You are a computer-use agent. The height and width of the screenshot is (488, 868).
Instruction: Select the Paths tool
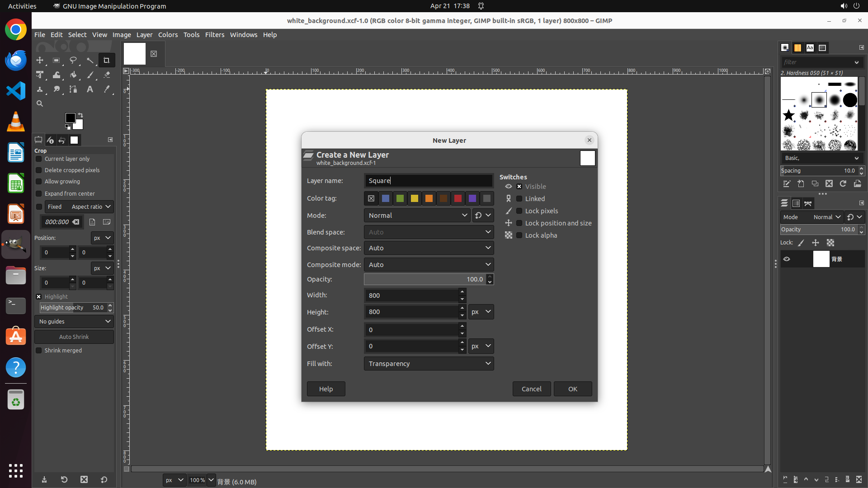click(x=73, y=89)
